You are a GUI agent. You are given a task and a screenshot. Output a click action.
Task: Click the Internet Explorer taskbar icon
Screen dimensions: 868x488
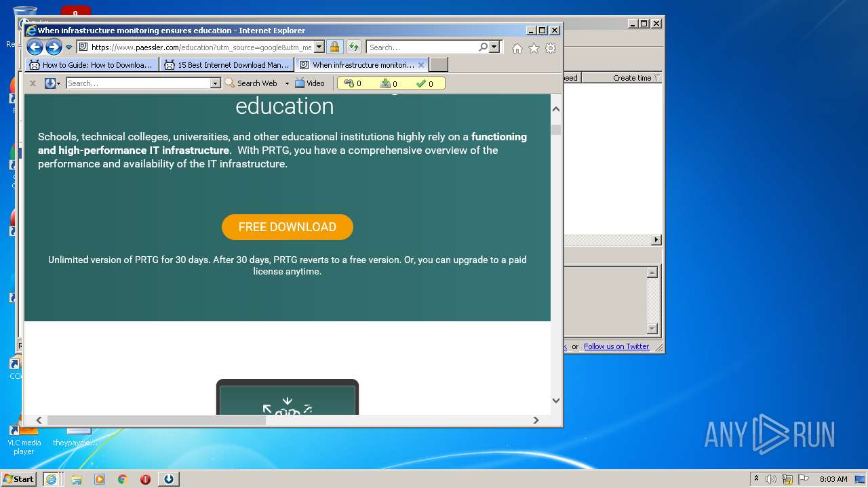coord(51,479)
